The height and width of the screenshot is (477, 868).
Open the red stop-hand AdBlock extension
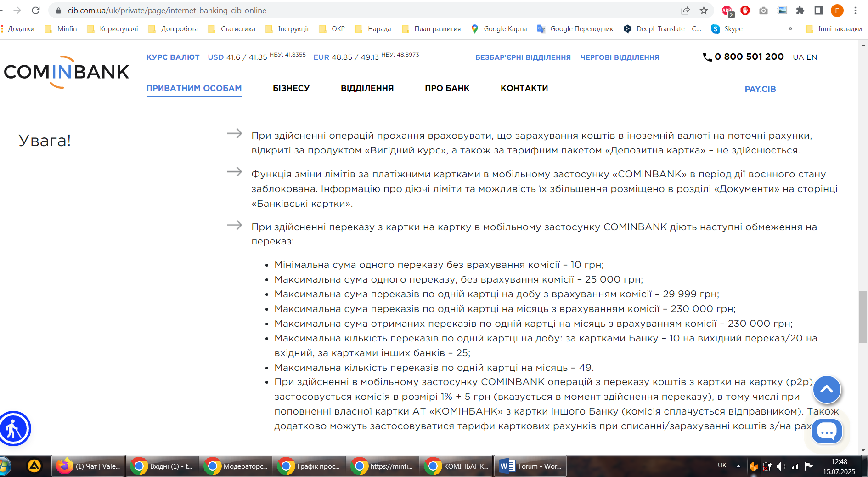point(745,10)
